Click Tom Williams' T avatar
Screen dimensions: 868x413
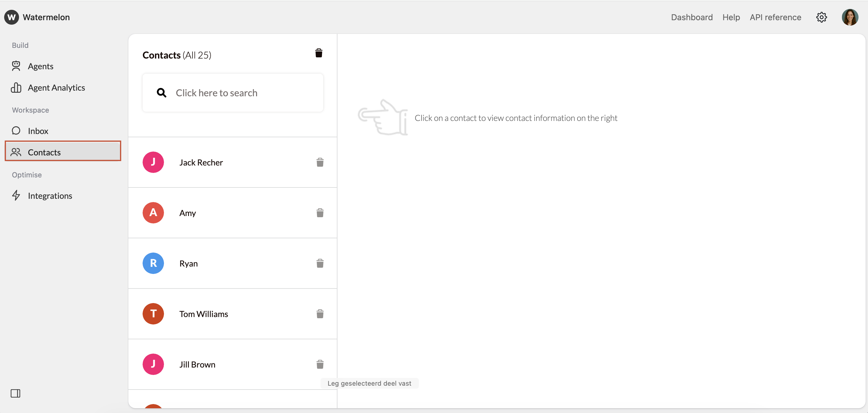click(x=153, y=314)
